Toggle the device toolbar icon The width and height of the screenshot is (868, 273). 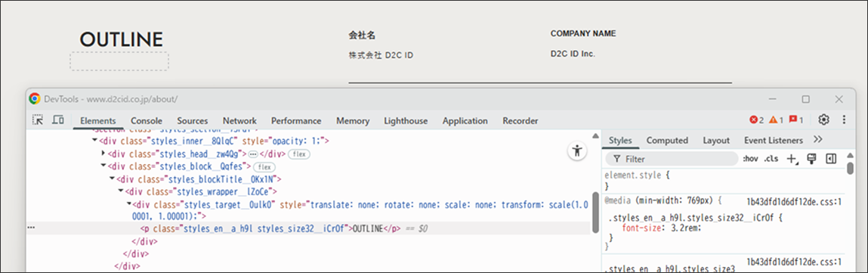57,120
